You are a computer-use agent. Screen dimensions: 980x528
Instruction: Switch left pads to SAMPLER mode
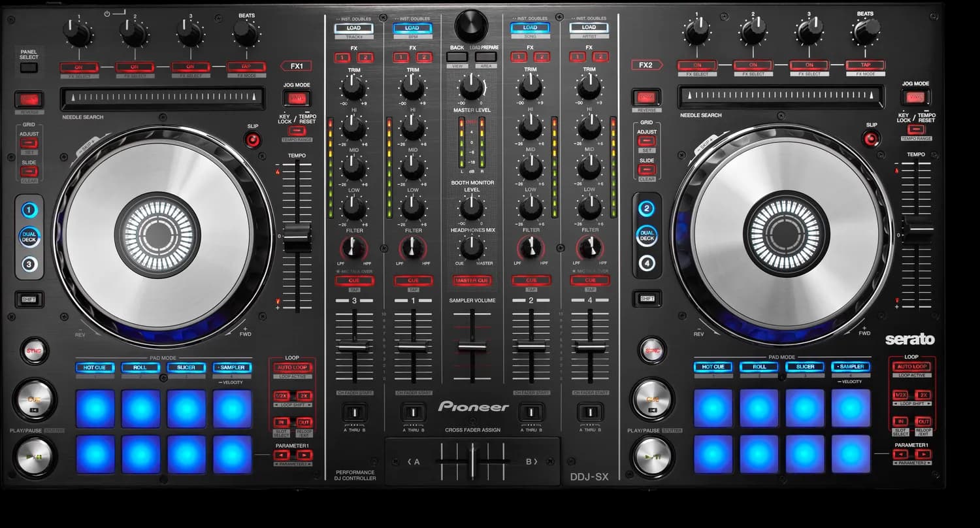232,368
